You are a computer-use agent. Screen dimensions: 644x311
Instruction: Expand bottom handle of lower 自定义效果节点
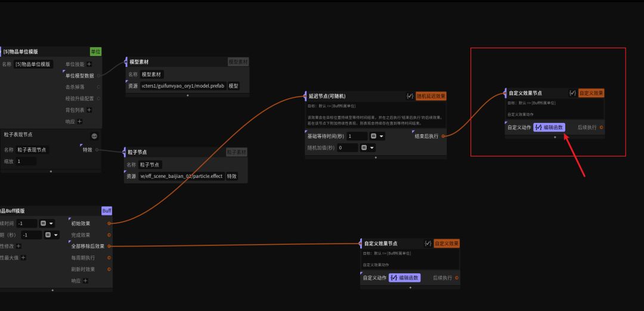[x=410, y=288]
